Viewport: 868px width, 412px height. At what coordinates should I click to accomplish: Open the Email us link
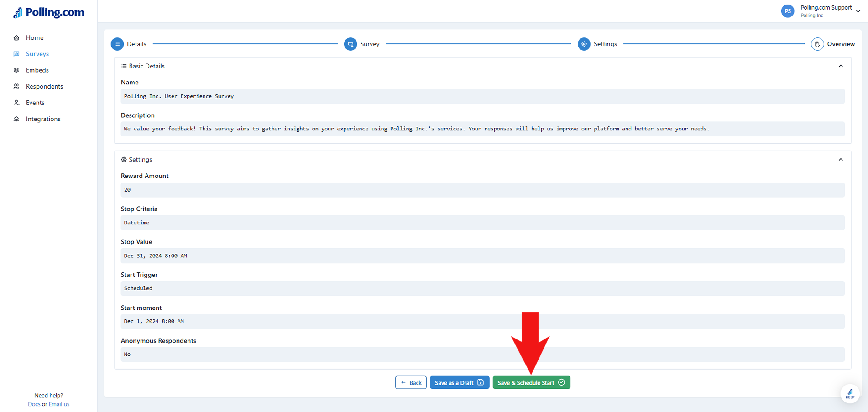point(59,404)
